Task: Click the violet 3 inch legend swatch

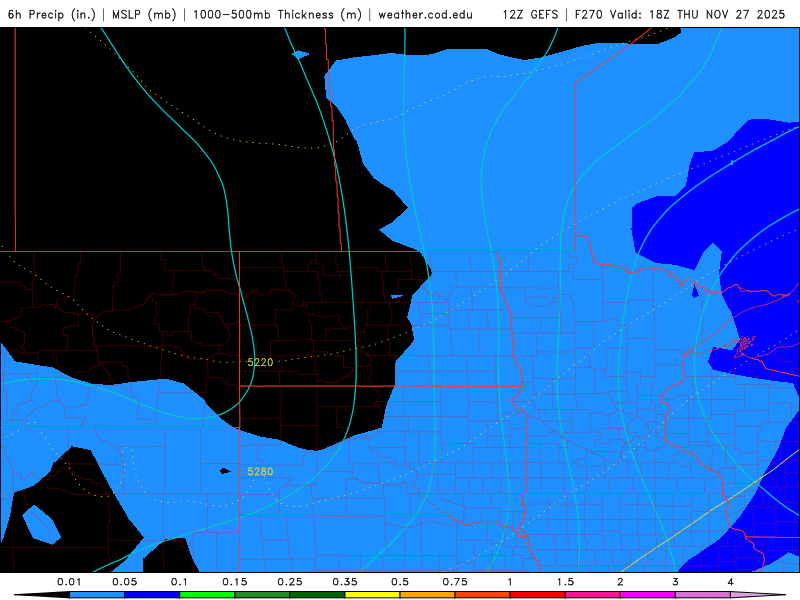Action: (703, 595)
